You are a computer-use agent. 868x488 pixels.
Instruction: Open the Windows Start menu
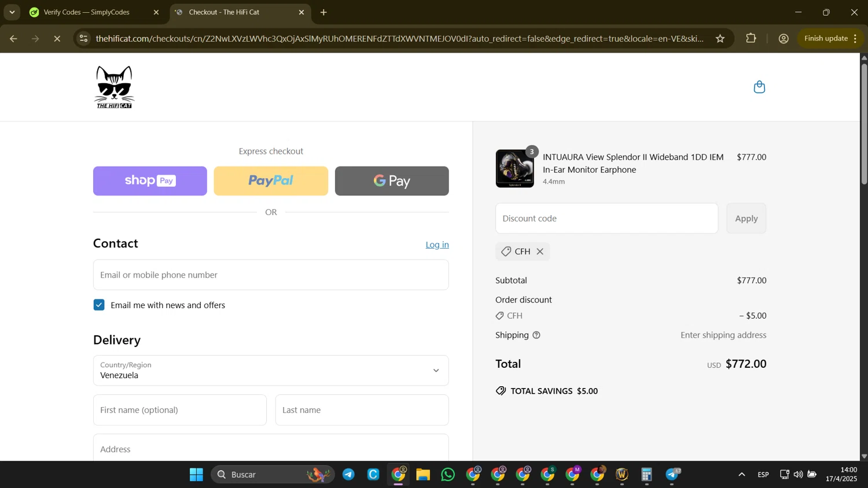[x=196, y=475]
